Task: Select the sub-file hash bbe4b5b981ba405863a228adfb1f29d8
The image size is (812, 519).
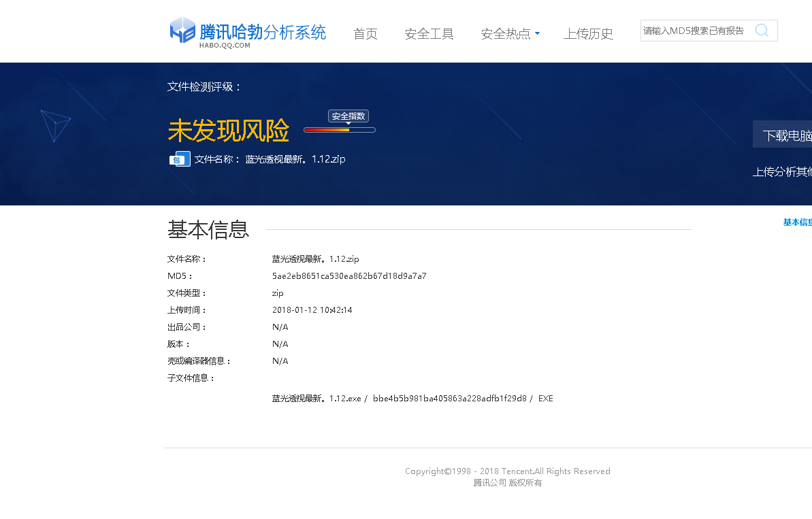Action: [x=449, y=399]
